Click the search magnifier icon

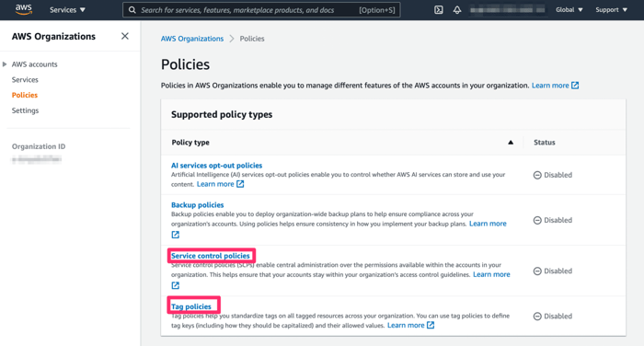132,10
